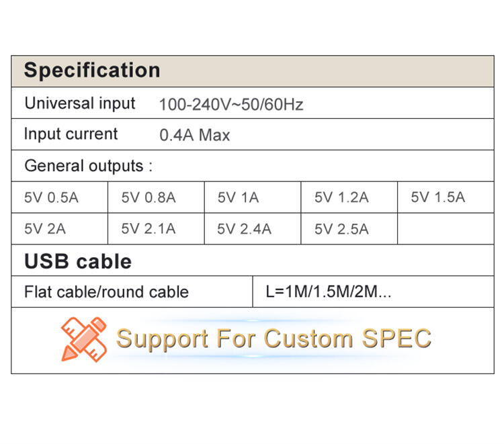504x444 pixels.
Task: Select the USB cable heading
Action: click(78, 261)
